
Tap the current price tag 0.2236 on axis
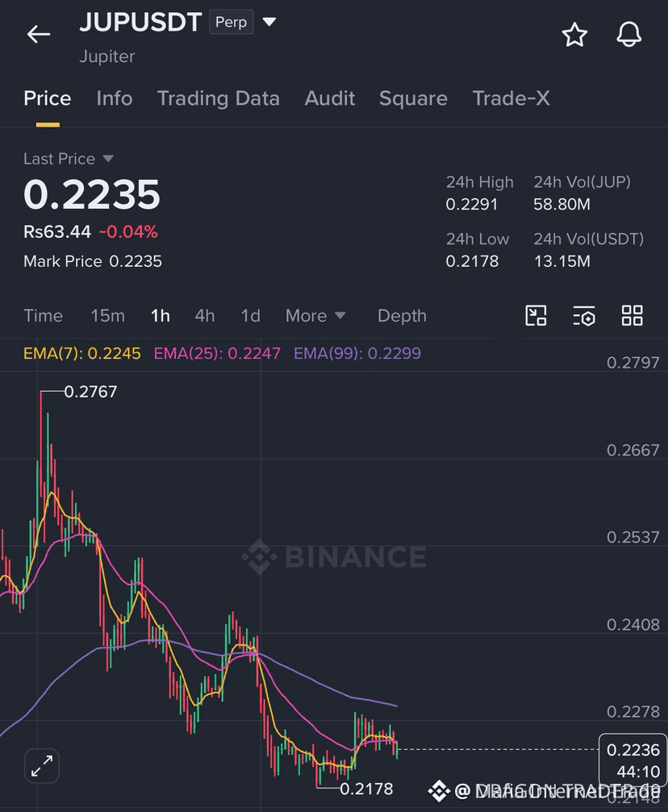coord(633,760)
